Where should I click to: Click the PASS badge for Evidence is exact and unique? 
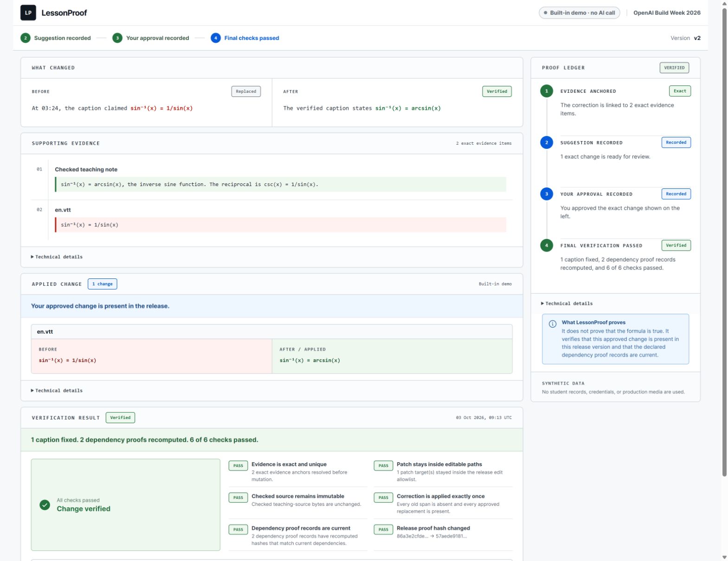(238, 466)
